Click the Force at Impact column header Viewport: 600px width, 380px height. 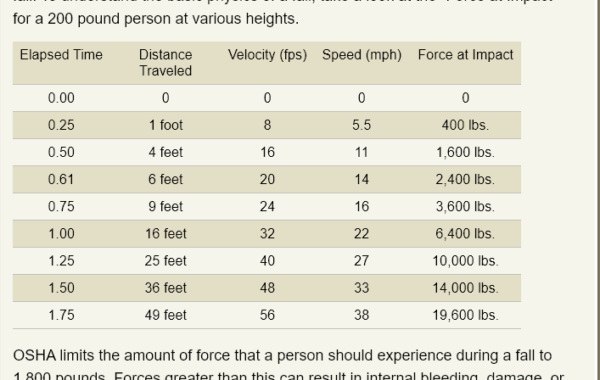[465, 55]
